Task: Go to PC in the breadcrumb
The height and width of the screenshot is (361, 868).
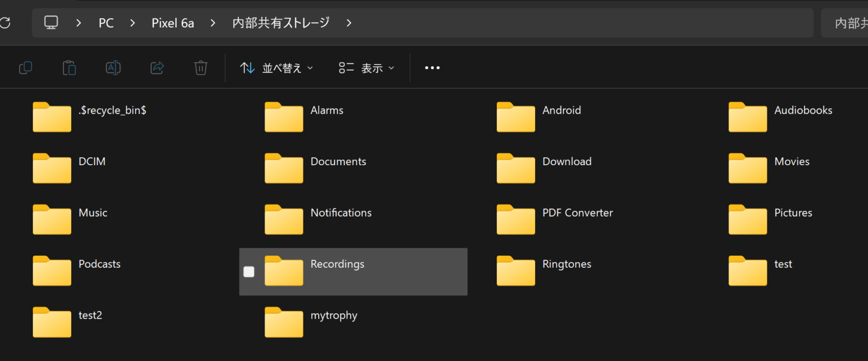Action: click(106, 23)
